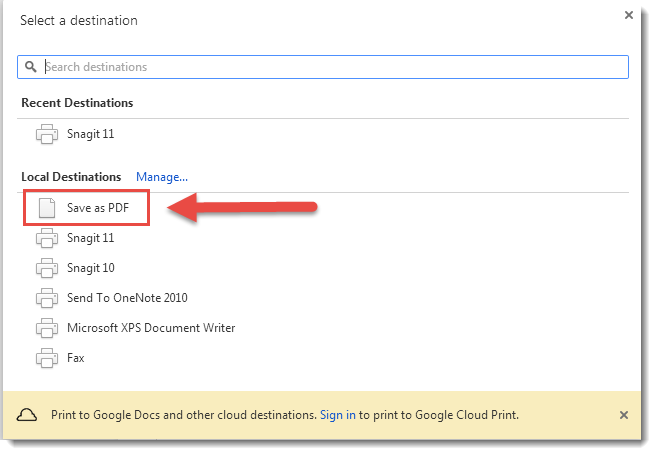
Task: Pick Snagit 10 from Local Destinations
Action: 90,268
